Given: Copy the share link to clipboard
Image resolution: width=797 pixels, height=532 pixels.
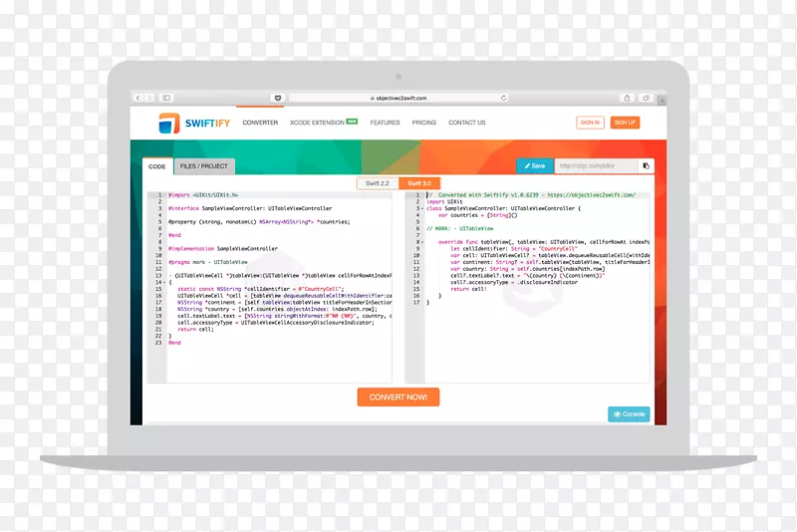Looking at the screenshot, I should click(646, 166).
